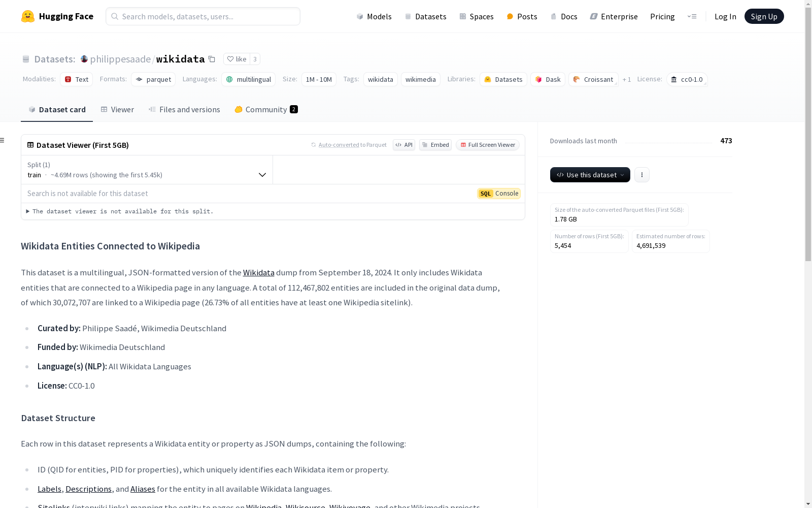Follow the Labels link

coord(49,489)
